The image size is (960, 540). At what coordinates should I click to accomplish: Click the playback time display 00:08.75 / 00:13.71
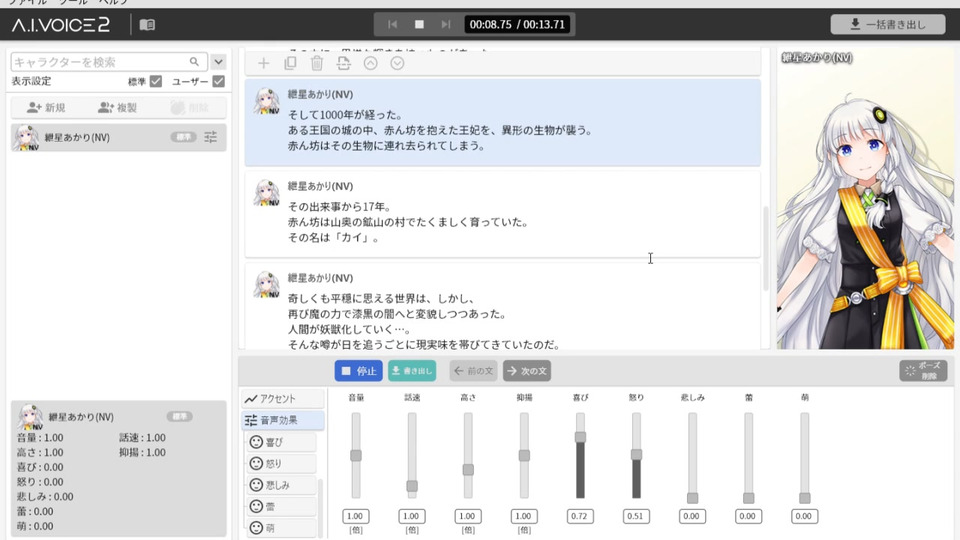(x=517, y=24)
